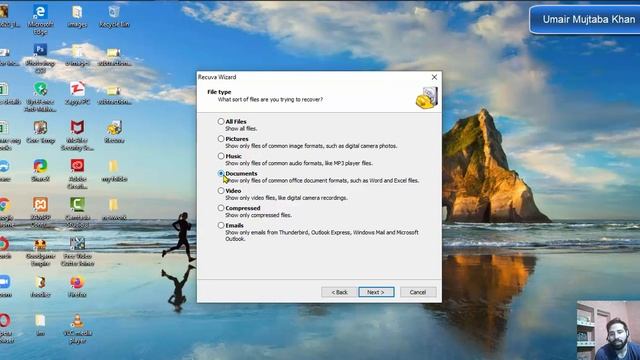The image size is (640, 360).
Task: Launch the XAMPP Control desktop shortcut
Action: click(x=40, y=213)
